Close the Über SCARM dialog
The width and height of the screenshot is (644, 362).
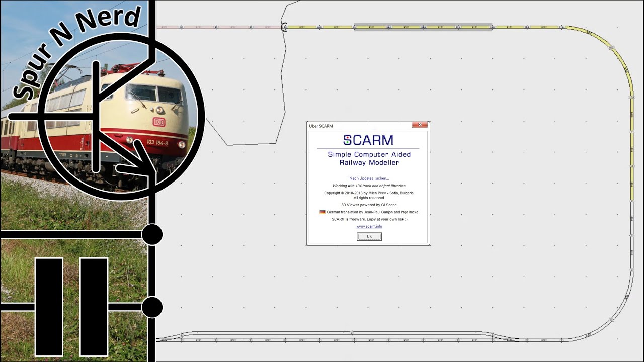click(420, 124)
